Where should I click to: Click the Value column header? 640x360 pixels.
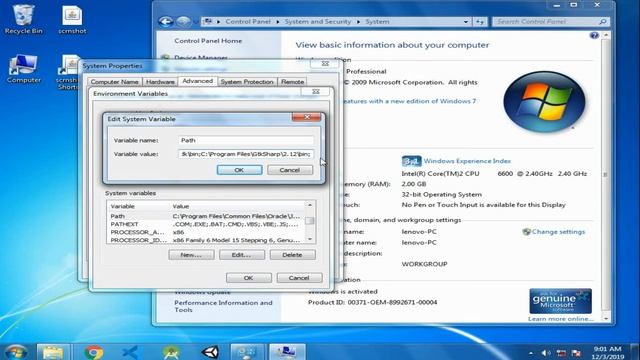tap(238, 206)
